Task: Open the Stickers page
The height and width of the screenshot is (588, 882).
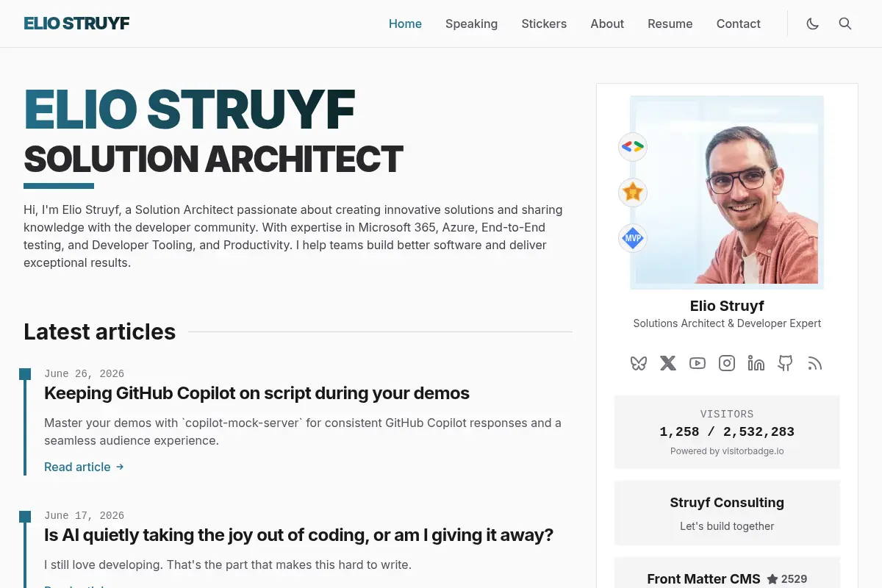Action: point(544,24)
